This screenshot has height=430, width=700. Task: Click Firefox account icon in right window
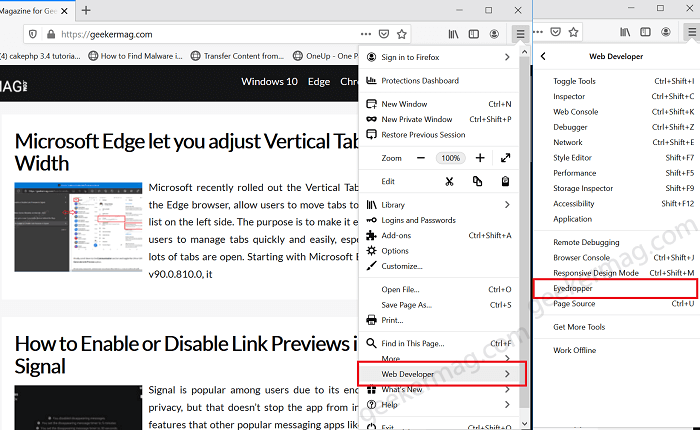[666, 32]
